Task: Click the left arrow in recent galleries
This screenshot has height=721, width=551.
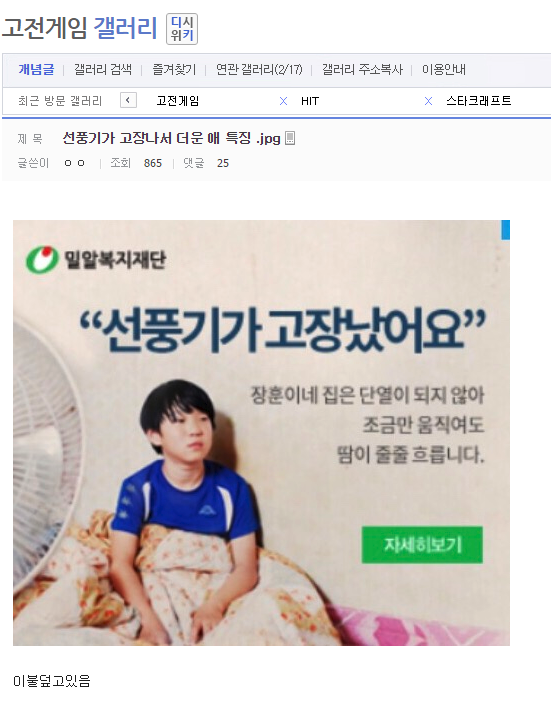Action: (128, 100)
